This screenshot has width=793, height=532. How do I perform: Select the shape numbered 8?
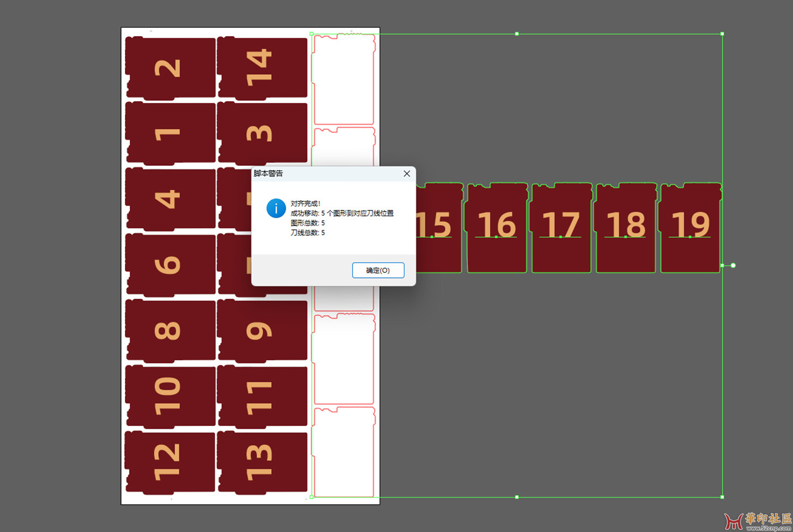coord(171,330)
